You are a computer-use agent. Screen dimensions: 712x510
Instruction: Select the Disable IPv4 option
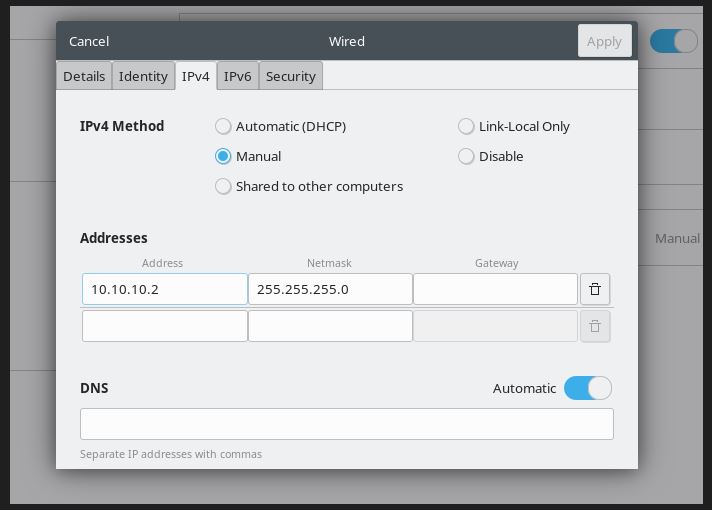466,157
